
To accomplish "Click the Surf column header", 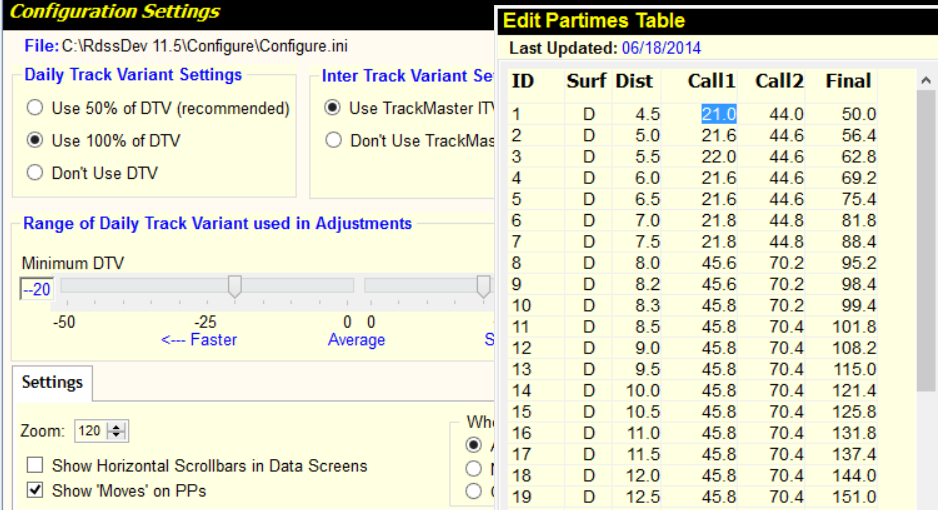I will click(586, 81).
